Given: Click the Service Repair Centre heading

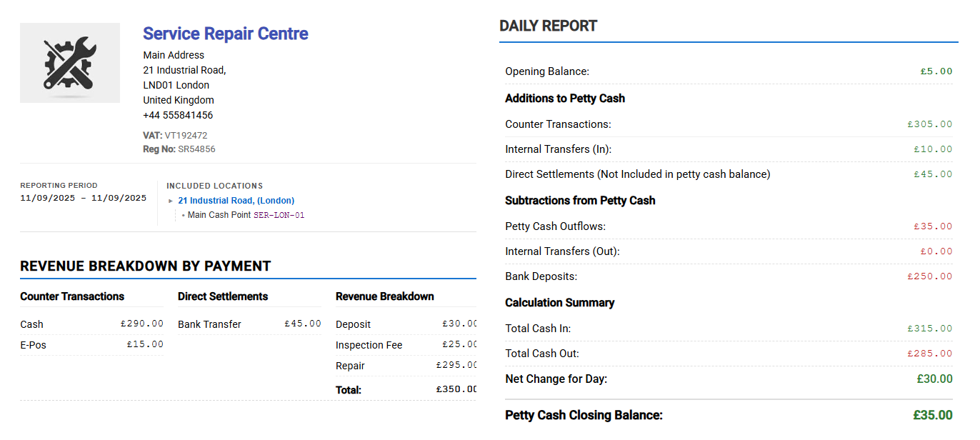Looking at the screenshot, I should [x=225, y=34].
